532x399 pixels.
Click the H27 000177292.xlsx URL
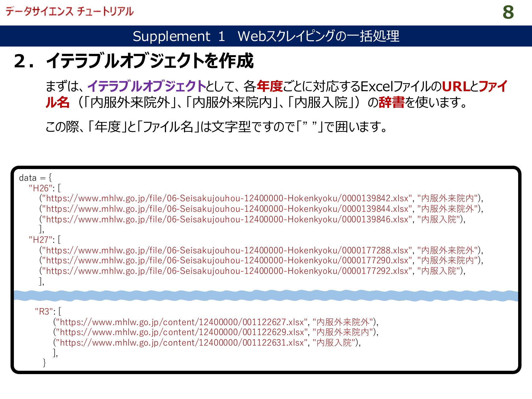pyautogui.click(x=227, y=271)
